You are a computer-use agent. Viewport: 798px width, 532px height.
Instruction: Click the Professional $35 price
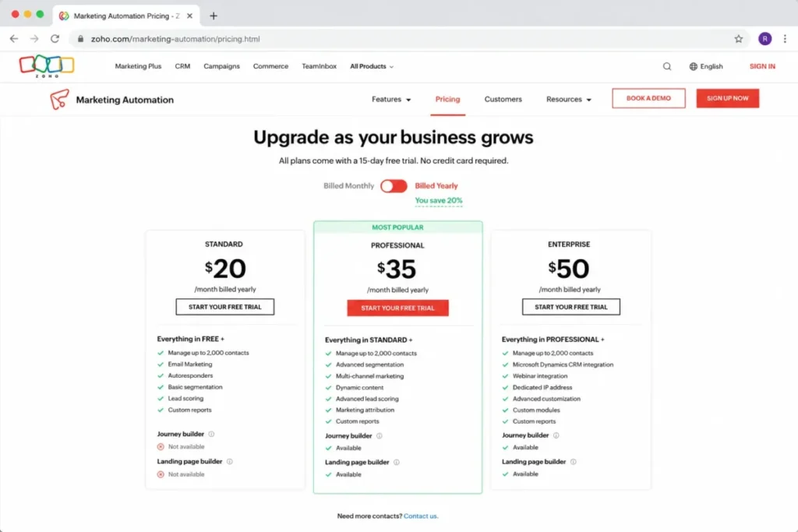(x=397, y=269)
